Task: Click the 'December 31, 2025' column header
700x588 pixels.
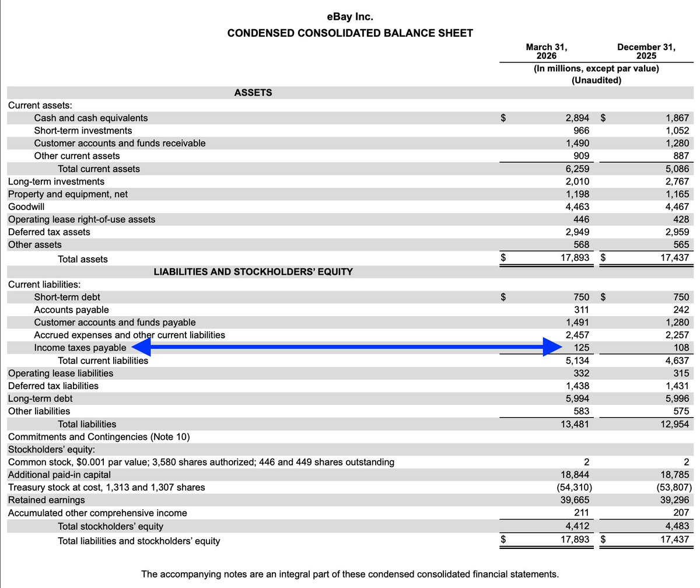Action: pos(646,52)
